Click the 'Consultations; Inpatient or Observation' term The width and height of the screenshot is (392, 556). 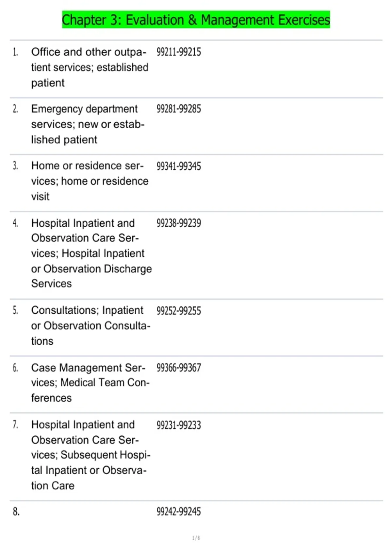[x=90, y=326]
